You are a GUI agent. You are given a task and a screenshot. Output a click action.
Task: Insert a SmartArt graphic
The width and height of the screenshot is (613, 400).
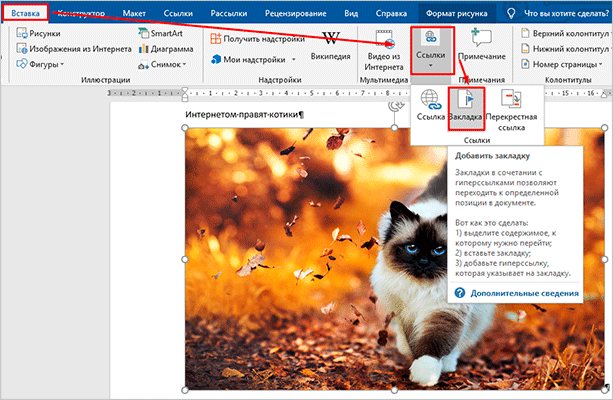(160, 33)
